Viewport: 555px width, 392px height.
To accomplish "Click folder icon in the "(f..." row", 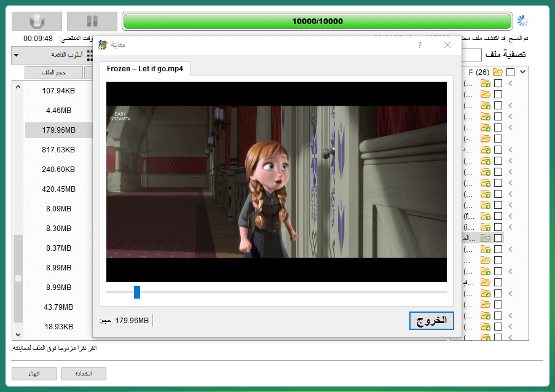I will click(x=486, y=216).
